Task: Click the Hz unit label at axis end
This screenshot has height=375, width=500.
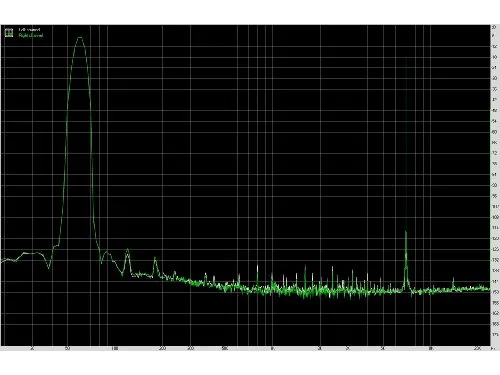Action: 492,349
